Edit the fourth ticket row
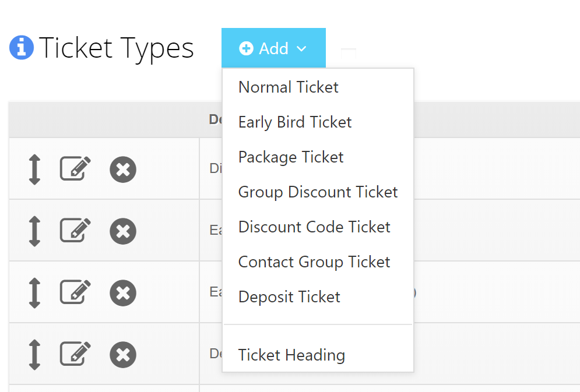Image resolution: width=580 pixels, height=392 pixels. click(75, 354)
